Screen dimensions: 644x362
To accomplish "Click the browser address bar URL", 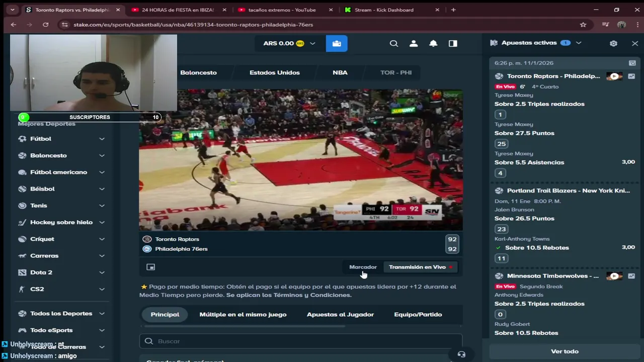I will click(x=193, y=25).
